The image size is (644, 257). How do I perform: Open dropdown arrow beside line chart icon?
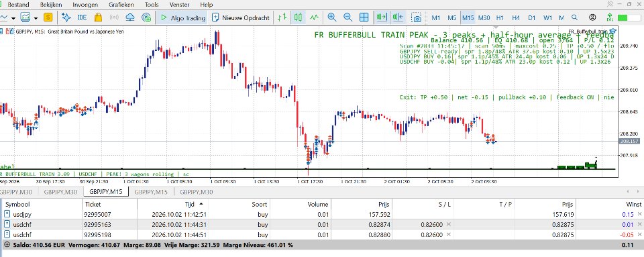point(13,18)
